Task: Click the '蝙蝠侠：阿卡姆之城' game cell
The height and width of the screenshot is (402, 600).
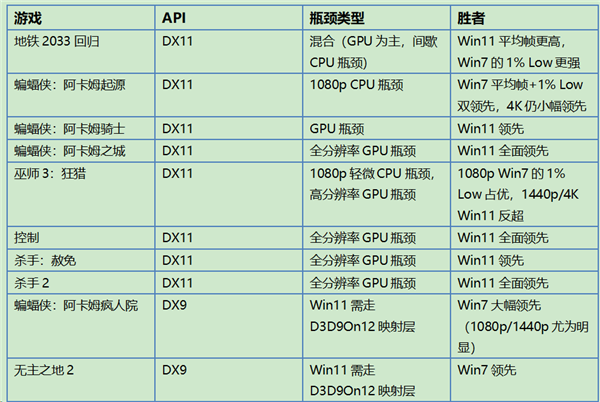Action: pyautogui.click(x=81, y=151)
